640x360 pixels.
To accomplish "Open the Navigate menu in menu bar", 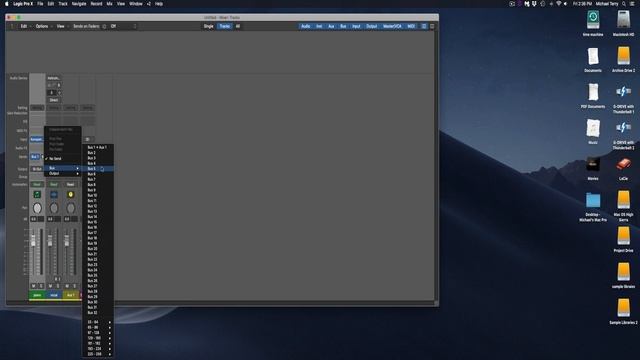I will click(79, 4).
